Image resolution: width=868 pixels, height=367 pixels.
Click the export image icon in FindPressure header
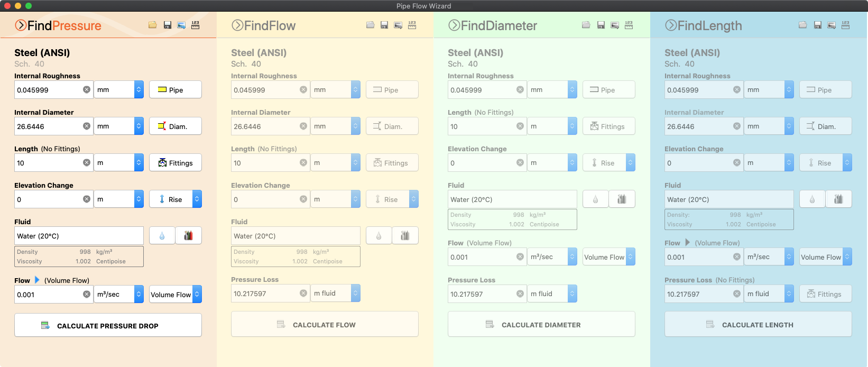(x=181, y=25)
